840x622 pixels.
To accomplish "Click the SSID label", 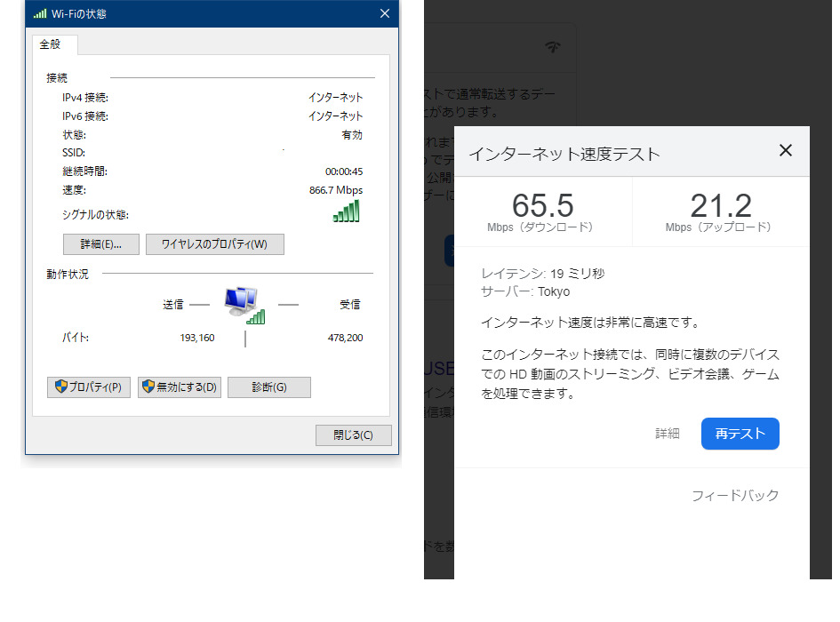I will click(74, 153).
